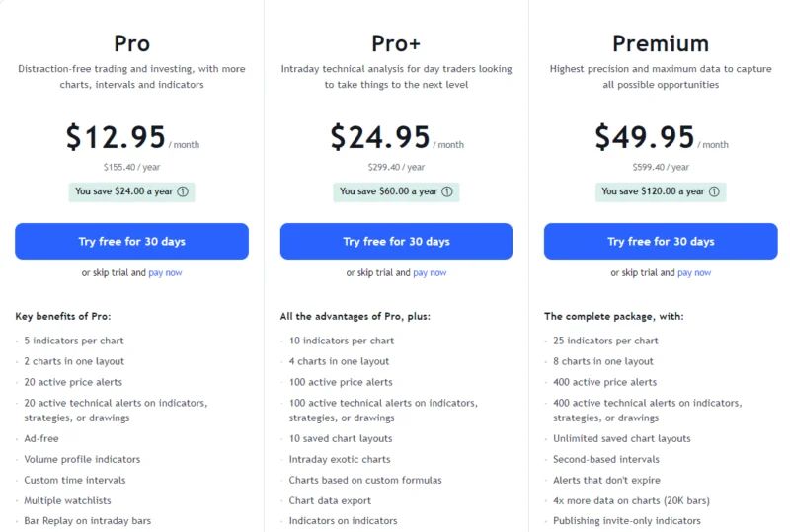Screen dimensions: 790x532
Task: Click 'pay now' link under Pro plan
Action: (x=165, y=272)
